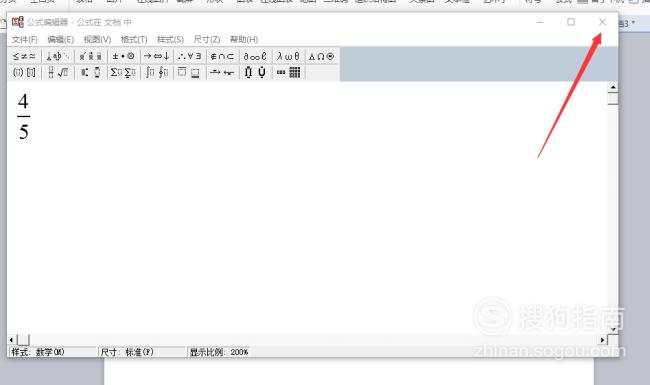Open the underbar and overbar templates palette
Image resolution: width=650 pixels, height=385 pixels.
coord(189,73)
